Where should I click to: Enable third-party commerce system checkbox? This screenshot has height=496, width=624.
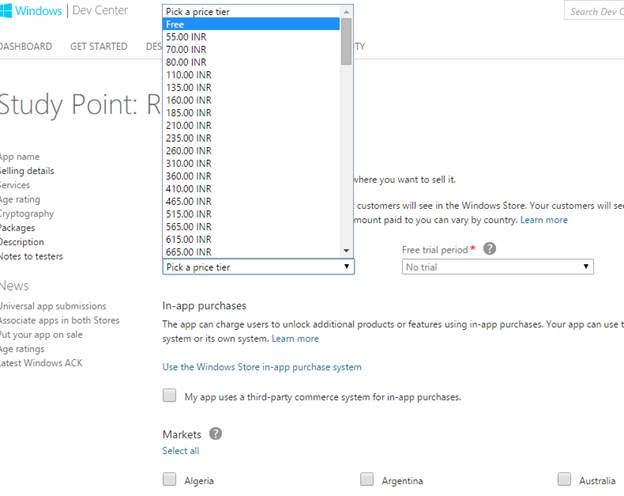(169, 396)
